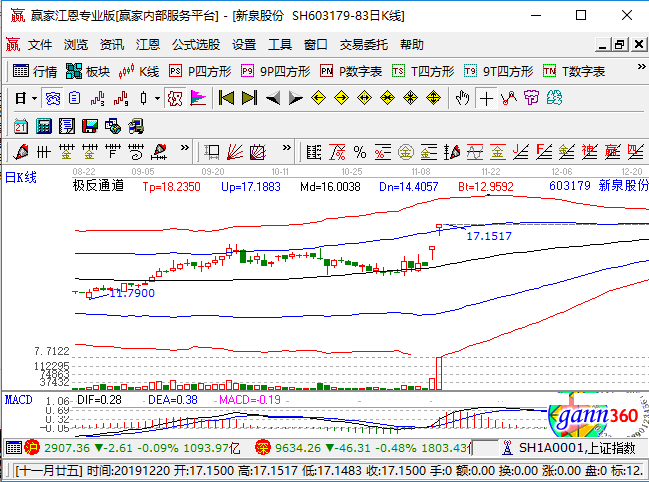Select the zigzag line with red circles tool

[x=509, y=98]
